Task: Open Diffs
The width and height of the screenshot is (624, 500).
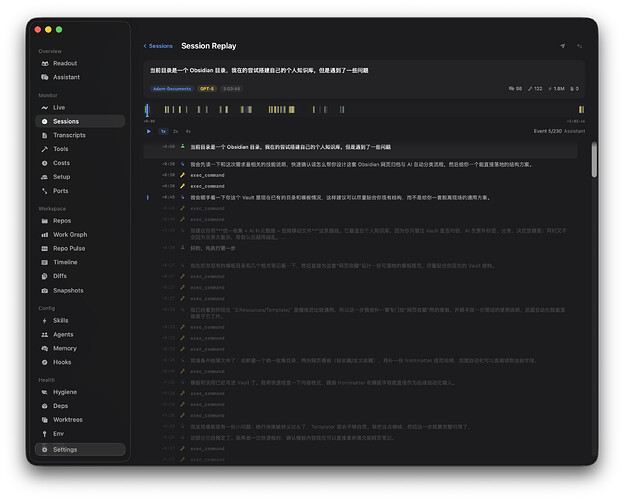Action: [80, 276]
